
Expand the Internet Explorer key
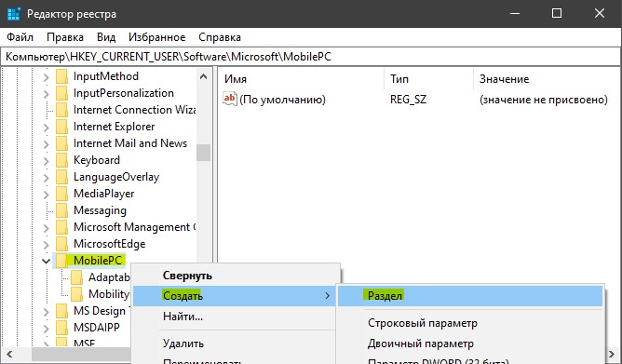(x=46, y=128)
